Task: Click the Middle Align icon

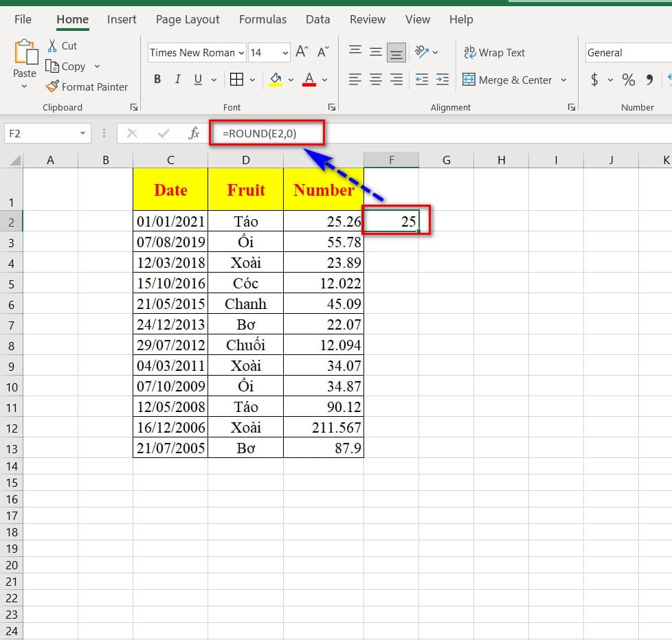Action: [x=376, y=52]
